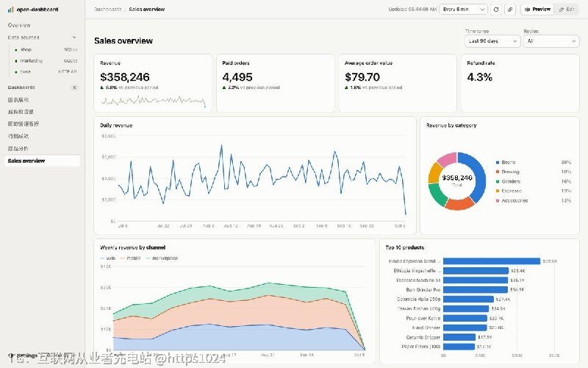Select the shop data source
Viewport: 588px width, 368px height.
coord(46,49)
